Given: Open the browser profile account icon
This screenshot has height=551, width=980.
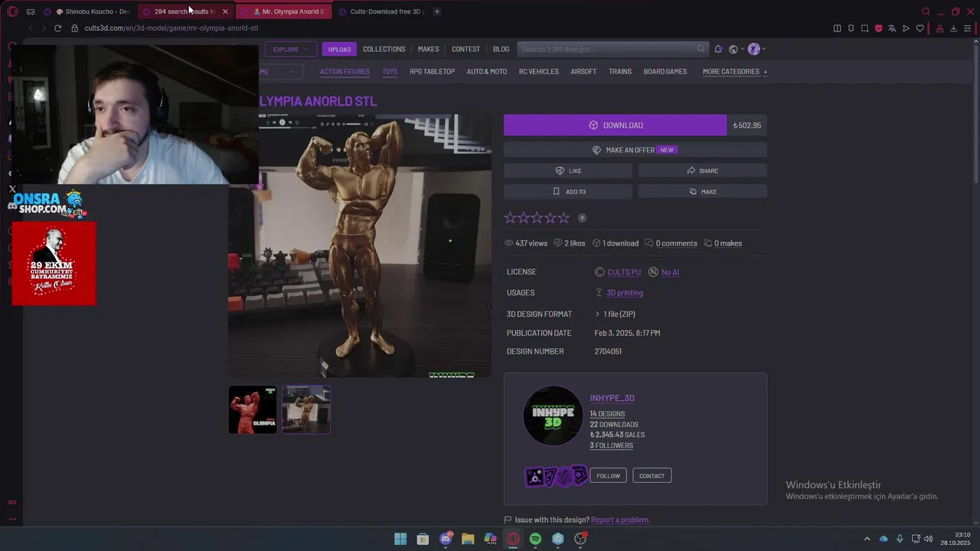Looking at the screenshot, I should (x=939, y=28).
